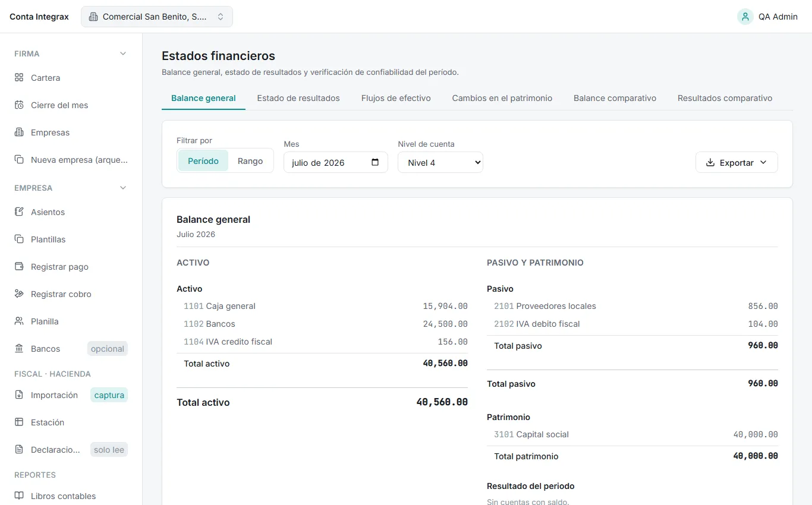
Task: Open Registrar pago wallet icon
Action: [x=19, y=267]
